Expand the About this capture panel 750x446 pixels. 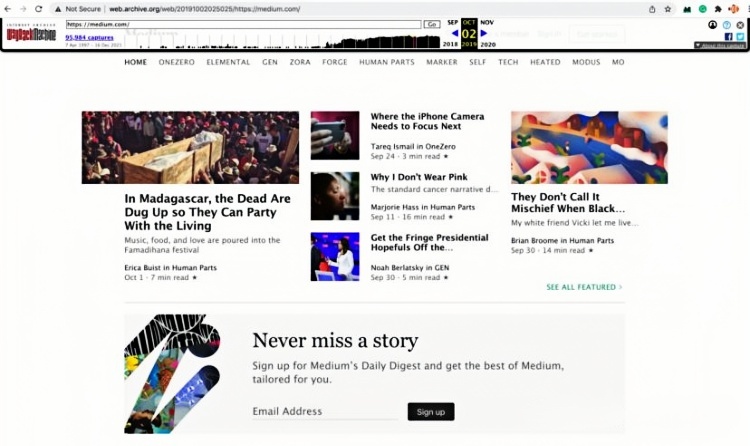(x=719, y=45)
